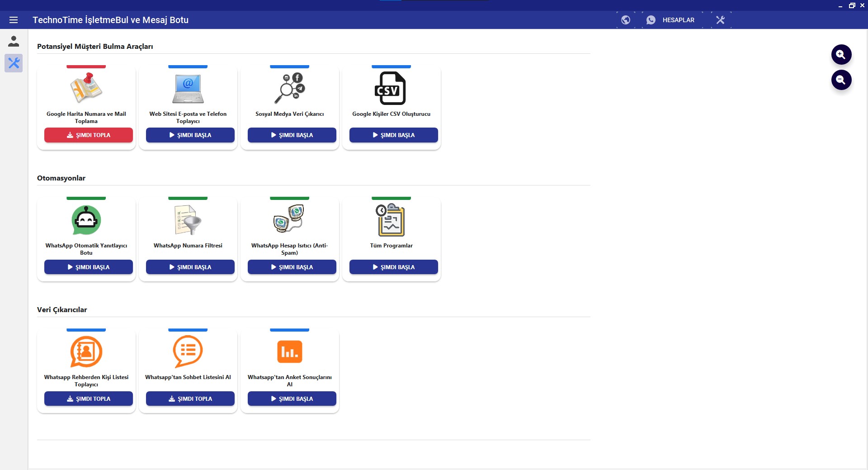Click the laptop e-mail icon
The width and height of the screenshot is (868, 470).
(188, 88)
